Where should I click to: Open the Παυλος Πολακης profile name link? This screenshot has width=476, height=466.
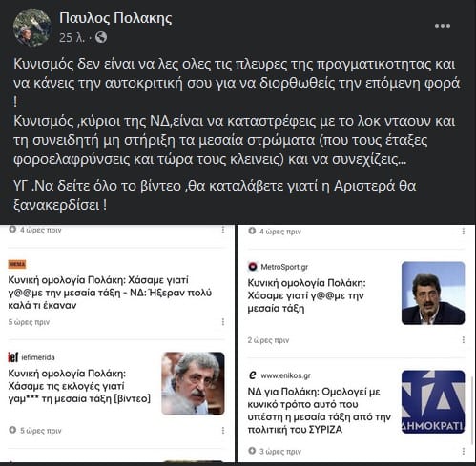click(115, 18)
